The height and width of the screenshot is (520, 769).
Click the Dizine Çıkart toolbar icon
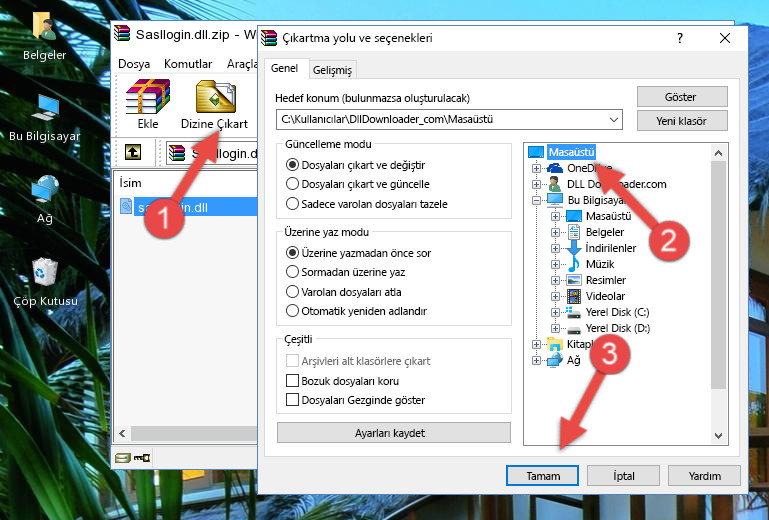pos(214,105)
